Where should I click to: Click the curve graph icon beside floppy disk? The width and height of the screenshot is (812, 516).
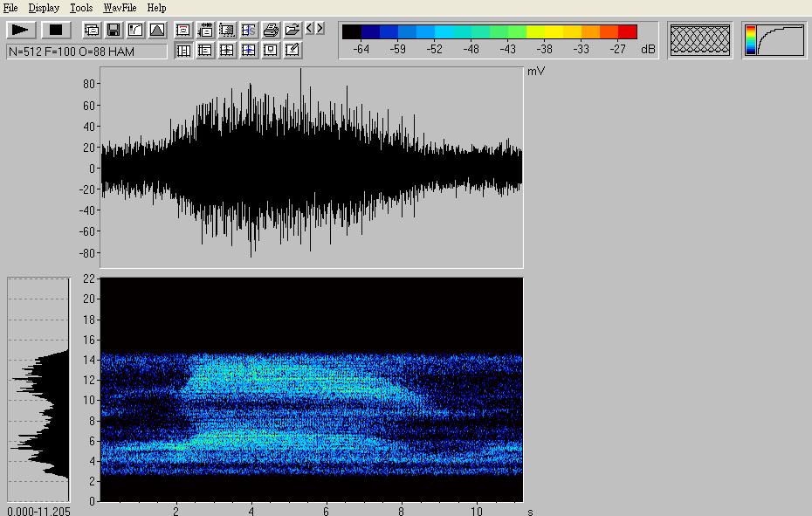click(x=135, y=30)
